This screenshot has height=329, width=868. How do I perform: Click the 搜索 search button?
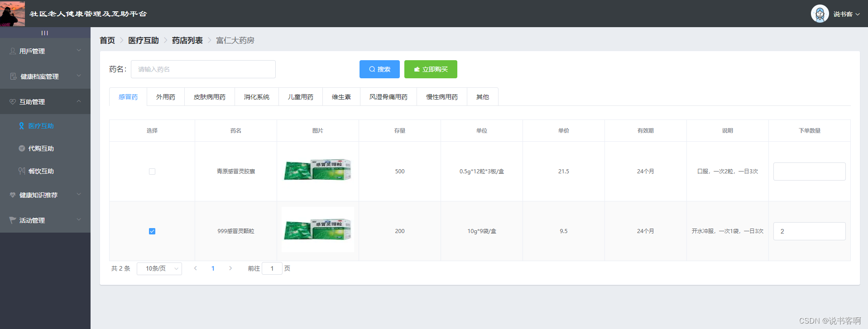(379, 69)
